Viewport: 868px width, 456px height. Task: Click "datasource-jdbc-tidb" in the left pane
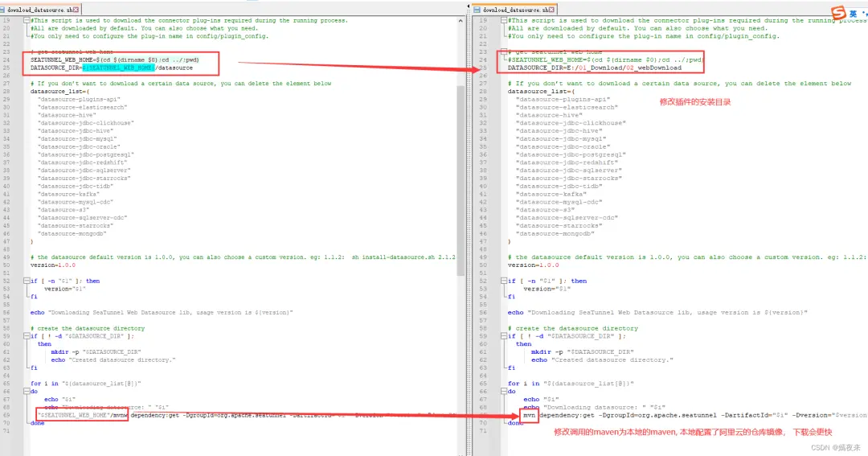pyautogui.click(x=76, y=186)
